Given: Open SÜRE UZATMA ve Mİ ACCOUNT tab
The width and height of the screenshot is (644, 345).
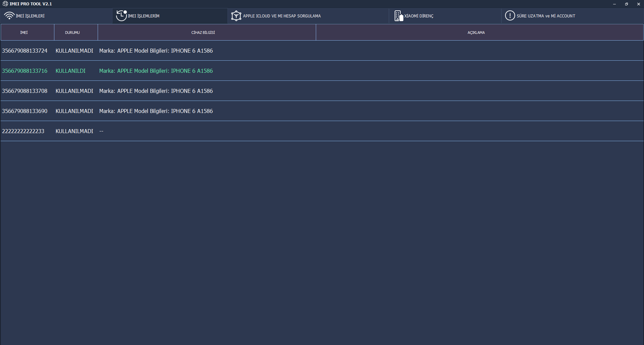Looking at the screenshot, I should (x=573, y=16).
